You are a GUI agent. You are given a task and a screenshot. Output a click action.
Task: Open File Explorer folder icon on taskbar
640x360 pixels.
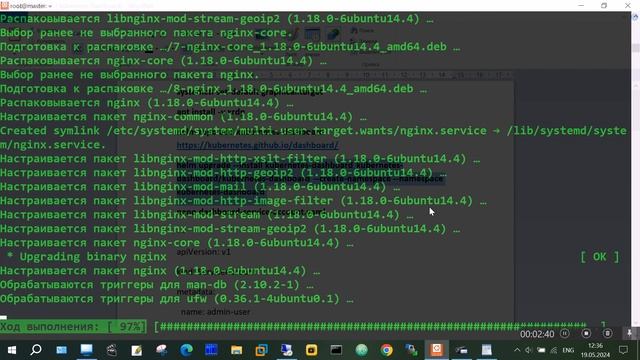(236, 350)
